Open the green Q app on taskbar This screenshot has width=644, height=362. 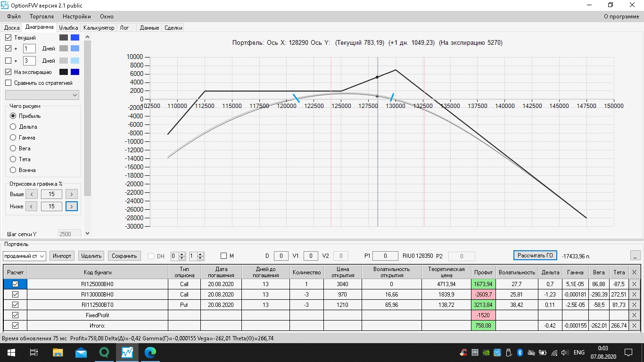[x=104, y=353]
